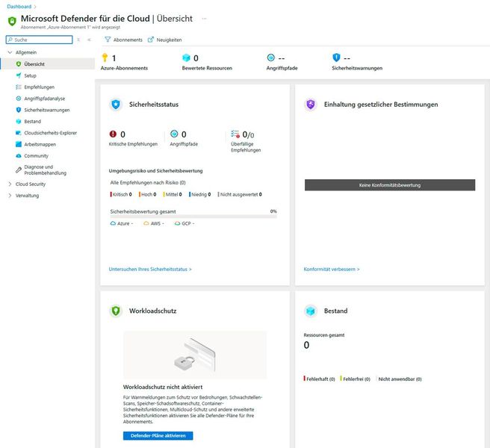The width and height of the screenshot is (490, 448).
Task: Click the Bestand cube icon in sidebar
Action: click(x=19, y=122)
